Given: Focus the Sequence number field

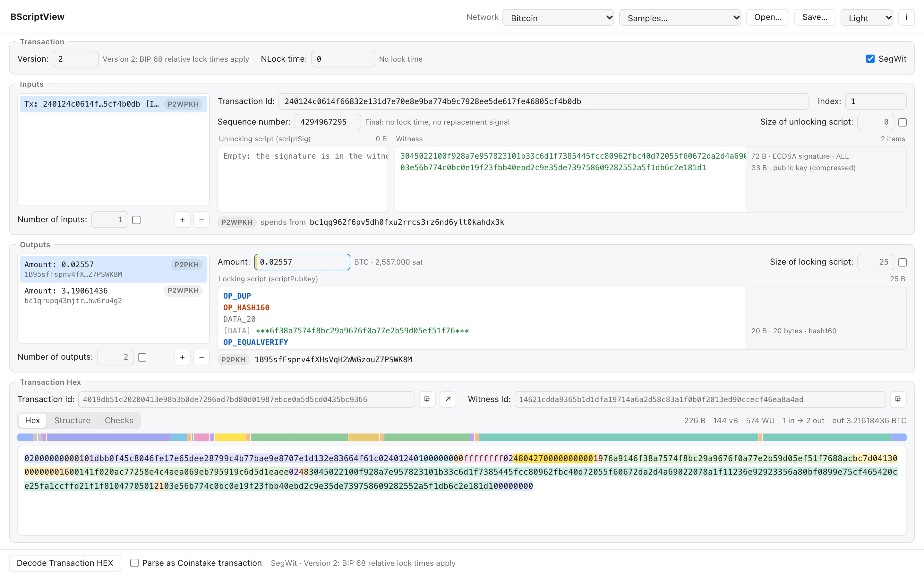Looking at the screenshot, I should click(x=328, y=122).
